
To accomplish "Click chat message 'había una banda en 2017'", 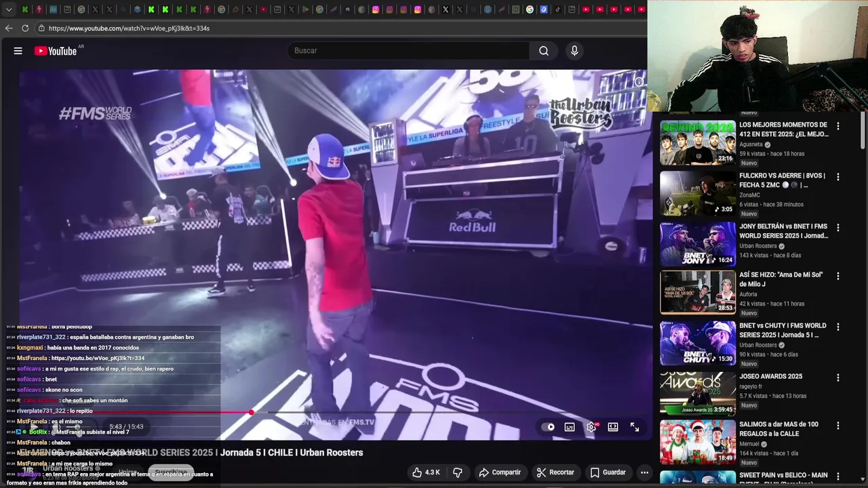I will coord(93,348).
